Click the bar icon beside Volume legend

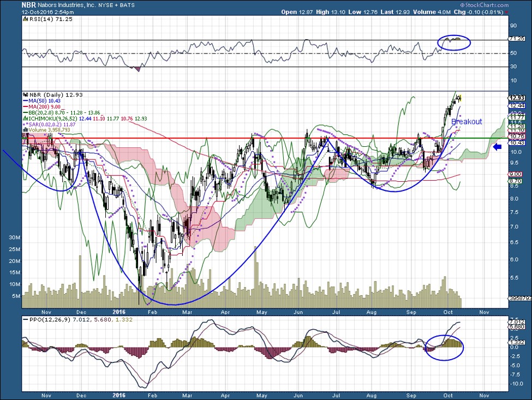(x=25, y=130)
